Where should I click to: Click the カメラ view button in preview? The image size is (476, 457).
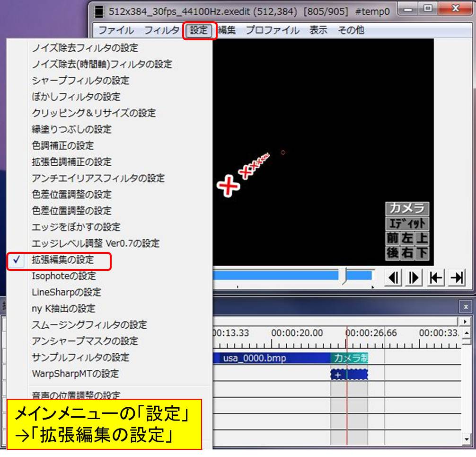click(407, 208)
